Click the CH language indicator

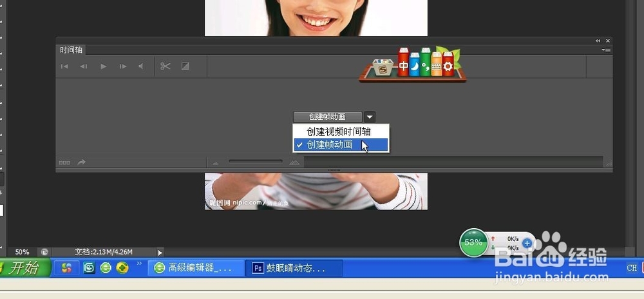tap(632, 268)
